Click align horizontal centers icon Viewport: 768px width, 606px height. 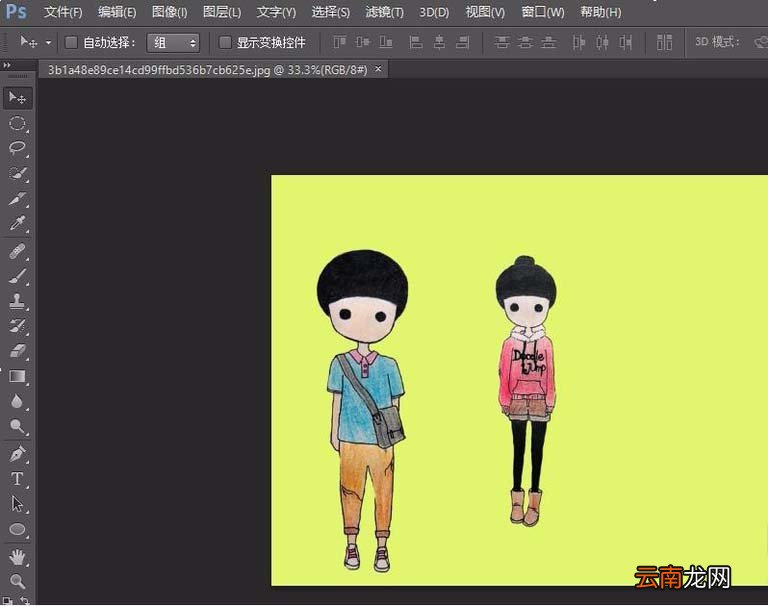(x=439, y=42)
